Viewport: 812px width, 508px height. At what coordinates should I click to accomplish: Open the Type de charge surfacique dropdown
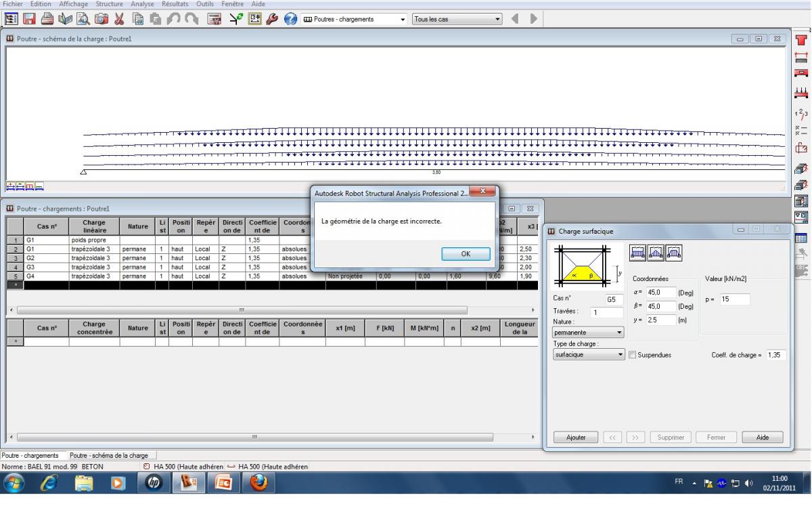[589, 355]
